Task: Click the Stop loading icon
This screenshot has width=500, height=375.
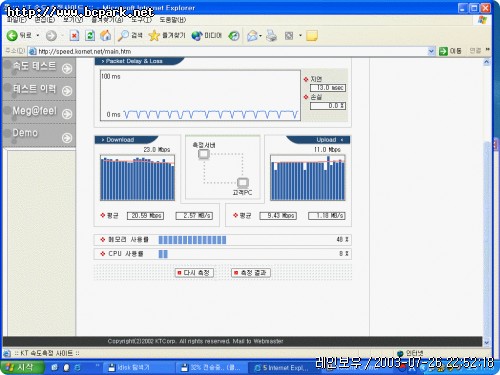Action: click(x=74, y=35)
